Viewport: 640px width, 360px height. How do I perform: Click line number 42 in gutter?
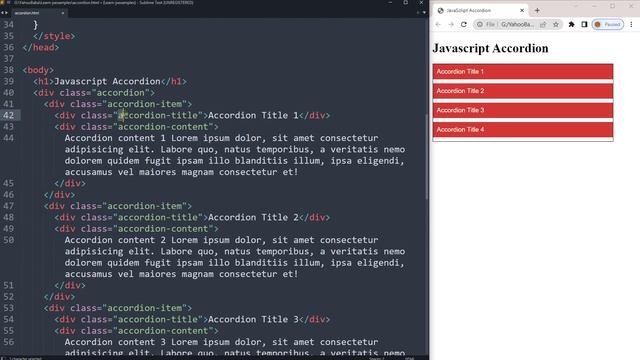(9, 116)
